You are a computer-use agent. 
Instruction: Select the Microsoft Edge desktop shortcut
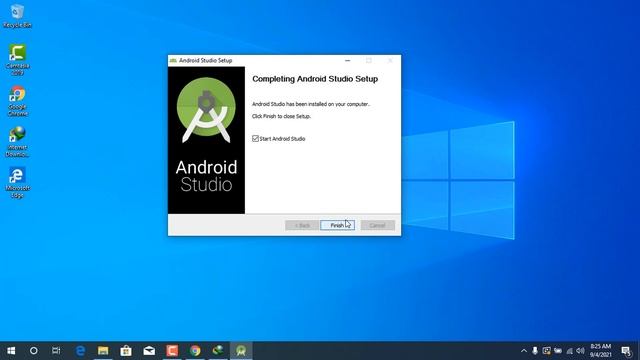17,182
